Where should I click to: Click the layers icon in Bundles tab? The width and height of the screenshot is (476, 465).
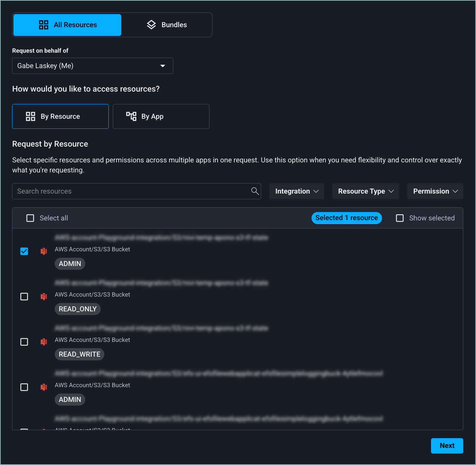[151, 25]
